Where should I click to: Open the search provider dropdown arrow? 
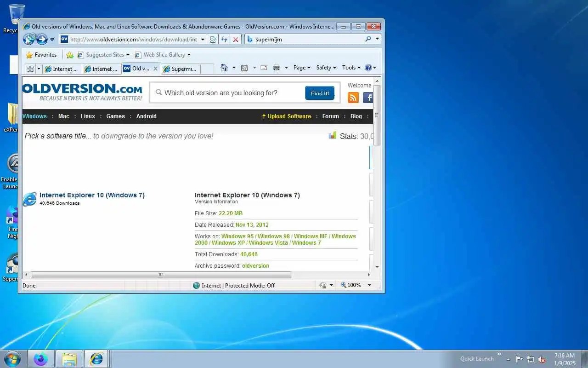point(377,40)
